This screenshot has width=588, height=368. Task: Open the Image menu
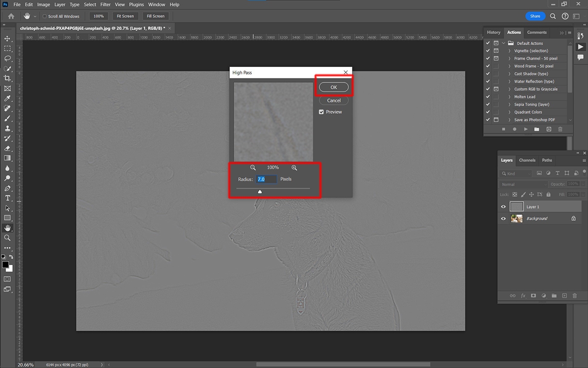pos(44,4)
